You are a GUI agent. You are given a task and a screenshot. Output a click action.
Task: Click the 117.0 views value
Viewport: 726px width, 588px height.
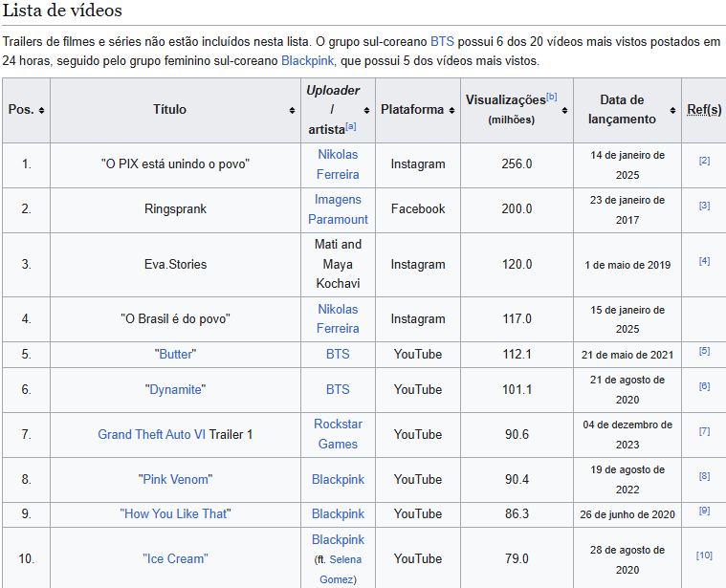tap(517, 318)
